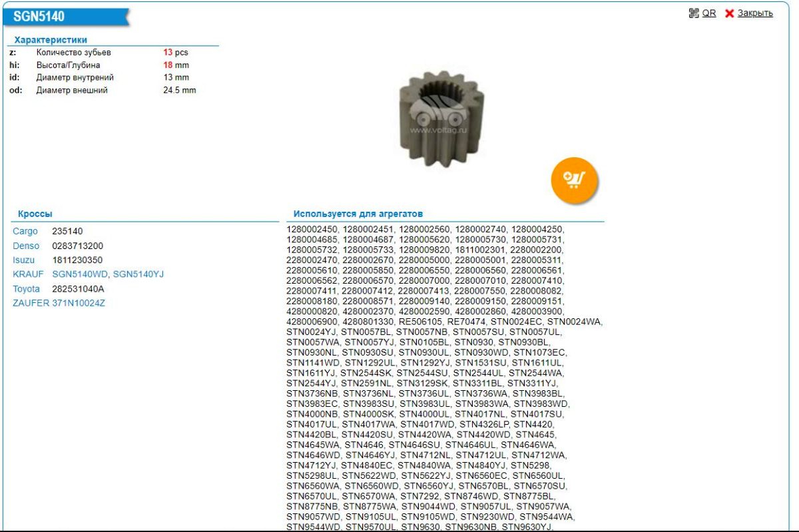Open the Cargo cross reference
This screenshot has height=532, width=799.
point(25,232)
